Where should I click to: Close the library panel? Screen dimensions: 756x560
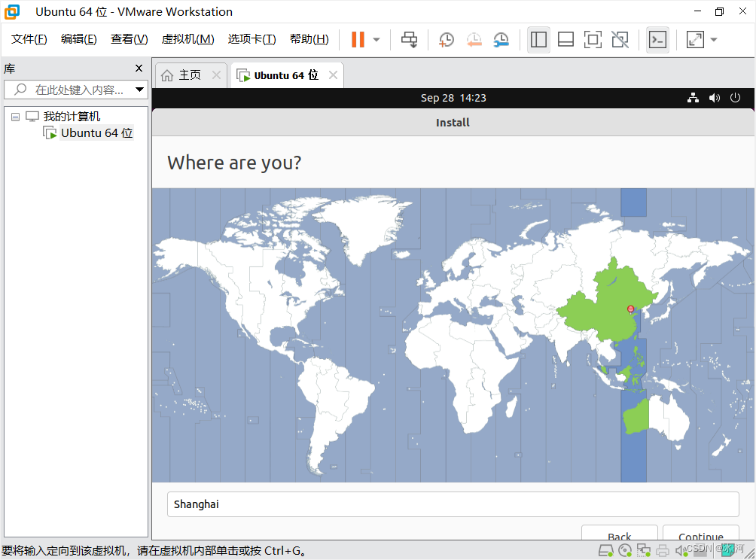coord(139,68)
